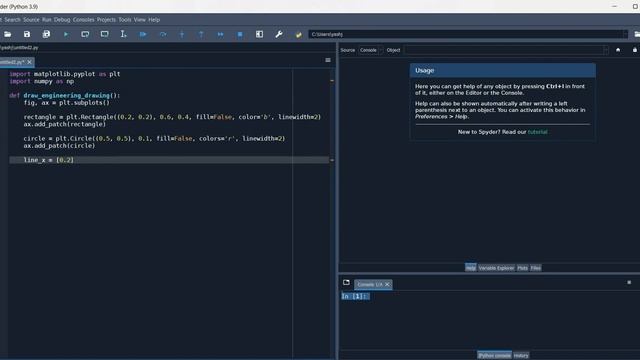Image resolution: width=640 pixels, height=360 pixels.
Task: Save the current file using the floppy icon
Action: tap(27, 34)
